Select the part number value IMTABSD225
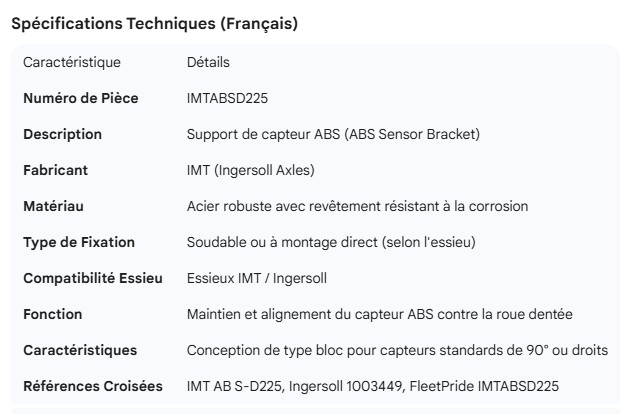Screen dimensions: 631x414 227,98
